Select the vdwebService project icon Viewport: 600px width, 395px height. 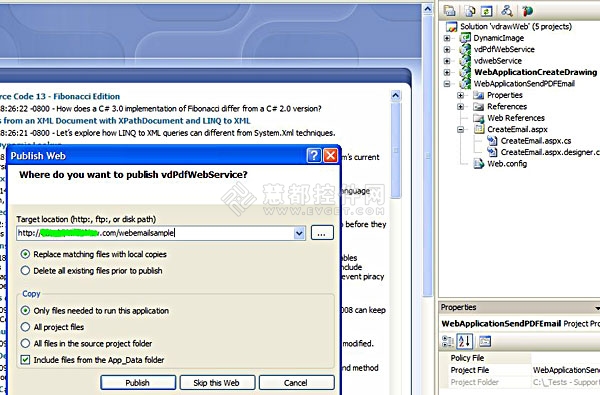[x=465, y=61]
